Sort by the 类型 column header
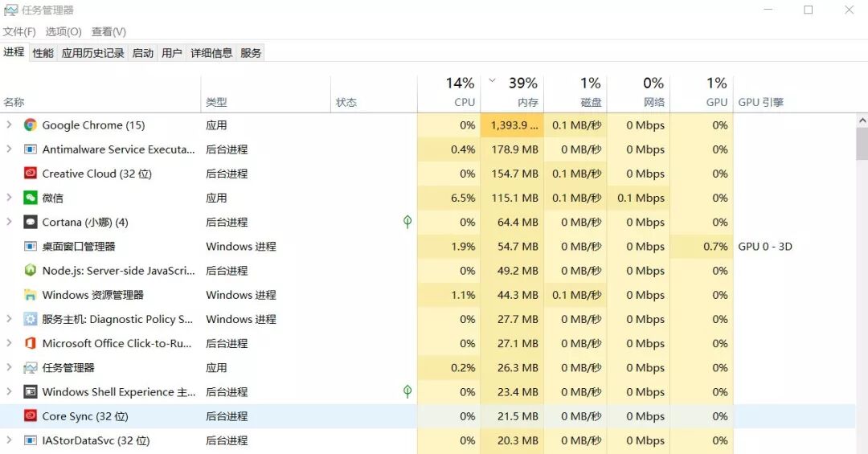868x454 pixels. click(x=266, y=94)
